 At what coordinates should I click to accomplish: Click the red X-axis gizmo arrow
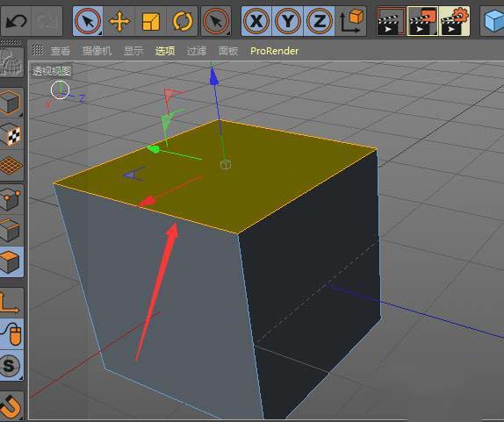[x=148, y=201]
